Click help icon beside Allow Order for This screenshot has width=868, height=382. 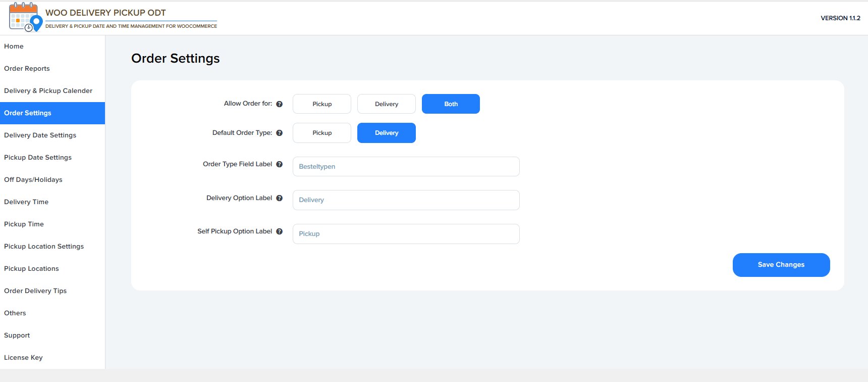[x=279, y=104]
